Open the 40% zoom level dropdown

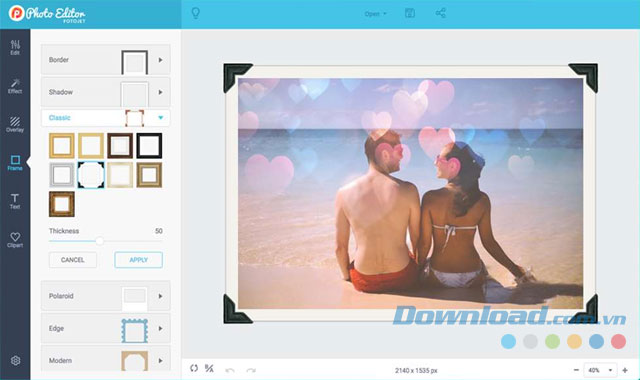coord(600,370)
